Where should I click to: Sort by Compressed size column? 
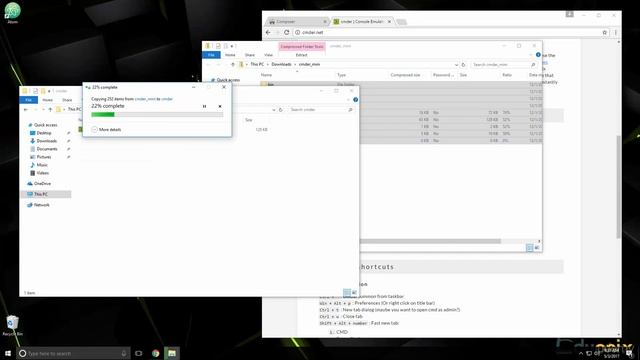point(405,75)
